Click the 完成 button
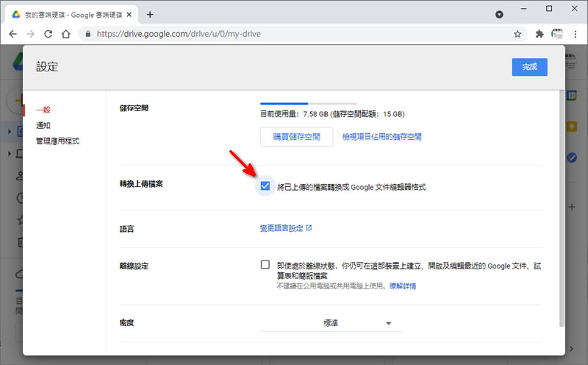 pos(529,67)
